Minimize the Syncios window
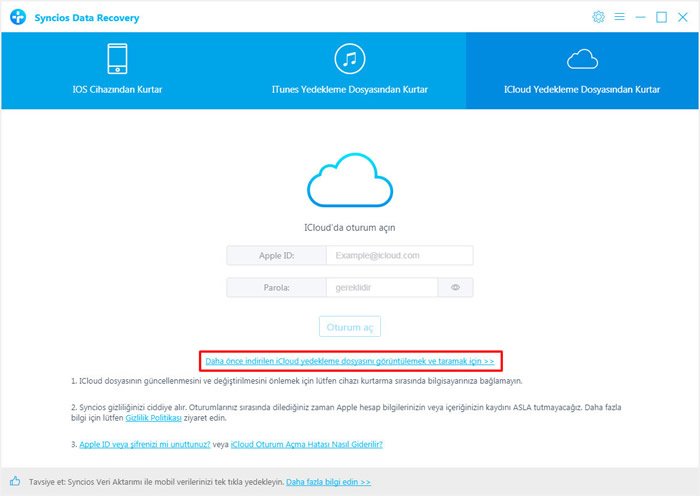Screen dimensions: 700x496 641,17
